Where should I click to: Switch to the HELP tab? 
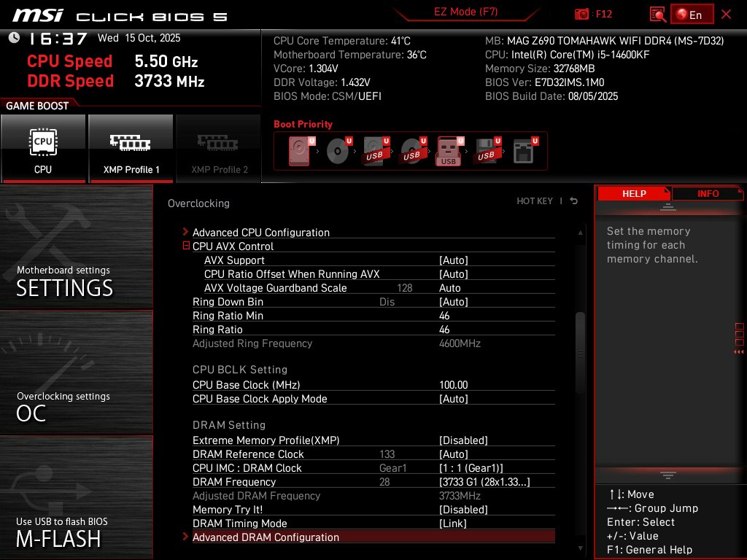(x=634, y=194)
